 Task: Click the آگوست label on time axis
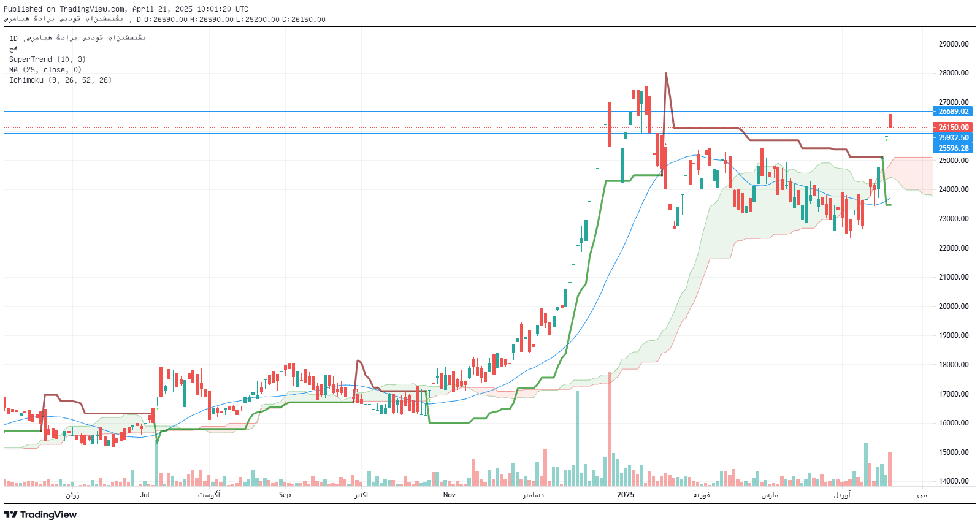209,495
